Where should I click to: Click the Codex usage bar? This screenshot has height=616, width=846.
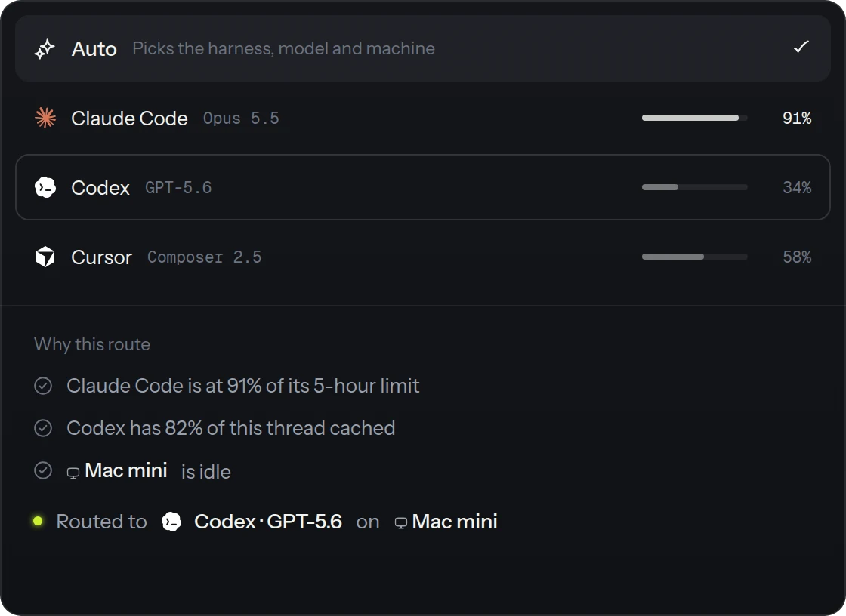[694, 187]
